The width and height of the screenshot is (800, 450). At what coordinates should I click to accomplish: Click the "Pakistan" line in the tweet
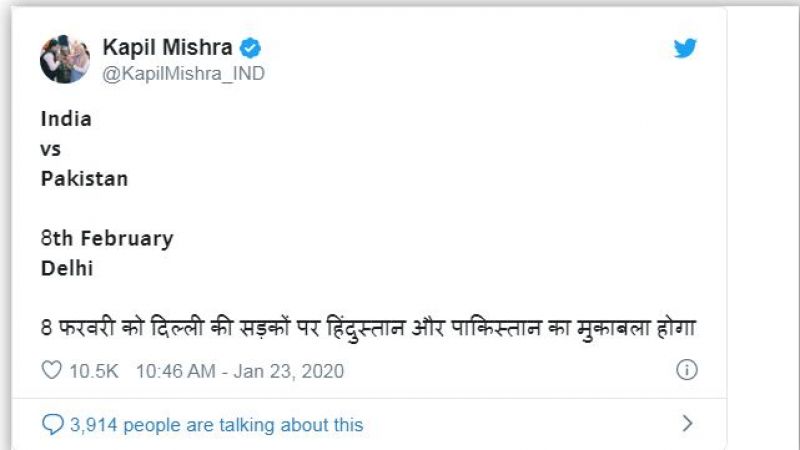coord(84,179)
